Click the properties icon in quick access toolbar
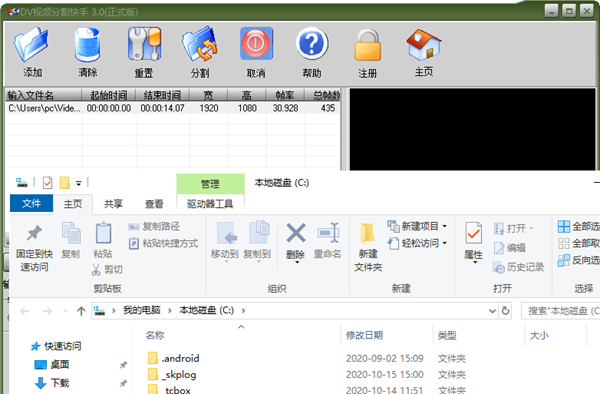Screen dimensions: 600x394 (x=47, y=183)
